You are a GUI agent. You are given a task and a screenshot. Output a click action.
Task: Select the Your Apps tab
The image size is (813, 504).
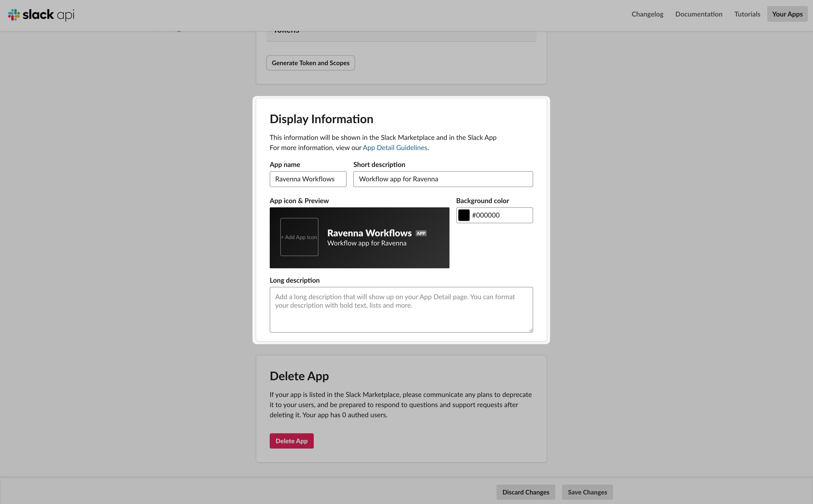pyautogui.click(x=787, y=14)
